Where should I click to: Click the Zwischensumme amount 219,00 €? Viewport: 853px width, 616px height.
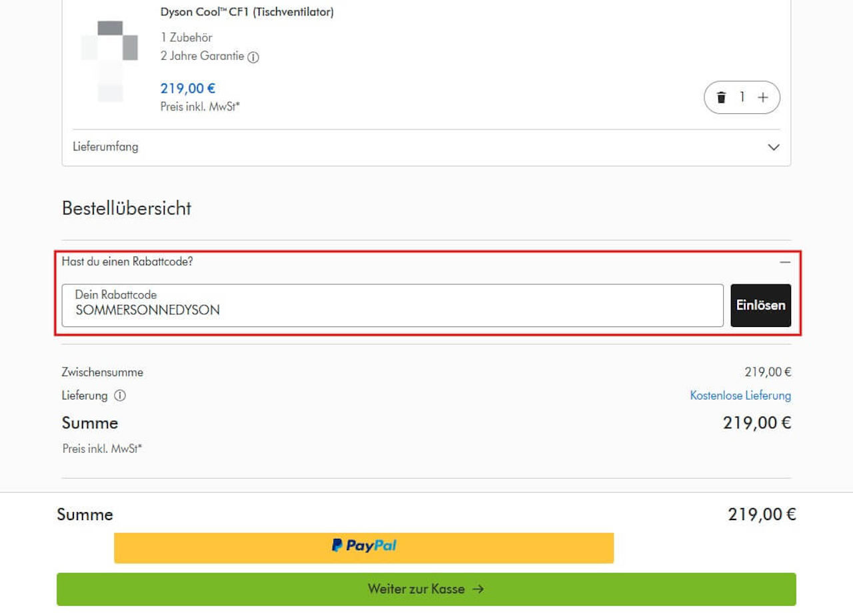pyautogui.click(x=768, y=372)
